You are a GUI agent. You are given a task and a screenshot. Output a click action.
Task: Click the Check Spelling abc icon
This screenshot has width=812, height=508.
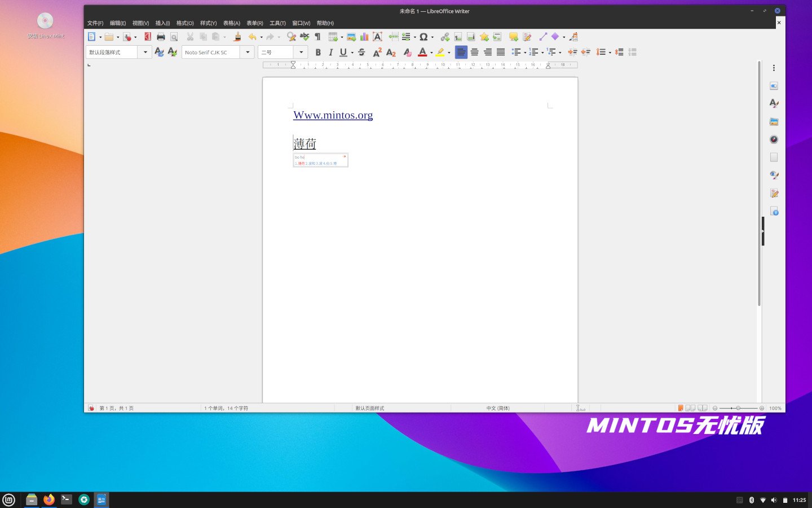[304, 37]
